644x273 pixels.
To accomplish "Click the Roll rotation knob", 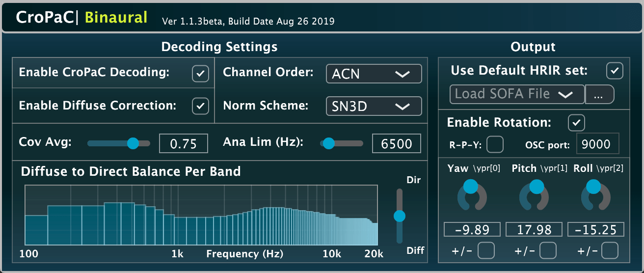I will (x=595, y=195).
